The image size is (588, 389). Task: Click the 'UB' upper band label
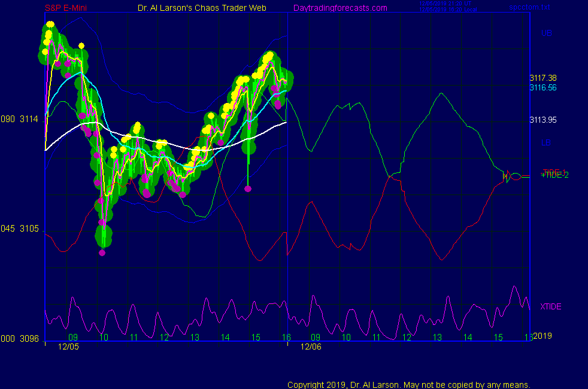pyautogui.click(x=546, y=33)
